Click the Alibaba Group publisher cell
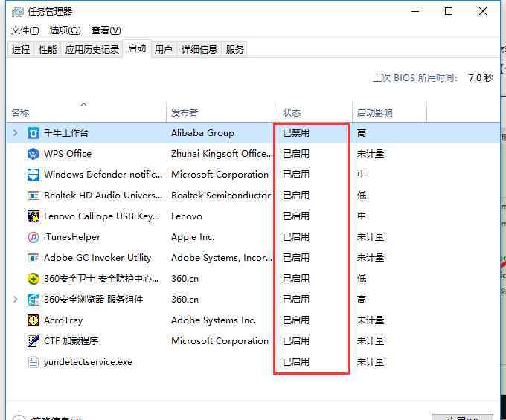 (202, 133)
